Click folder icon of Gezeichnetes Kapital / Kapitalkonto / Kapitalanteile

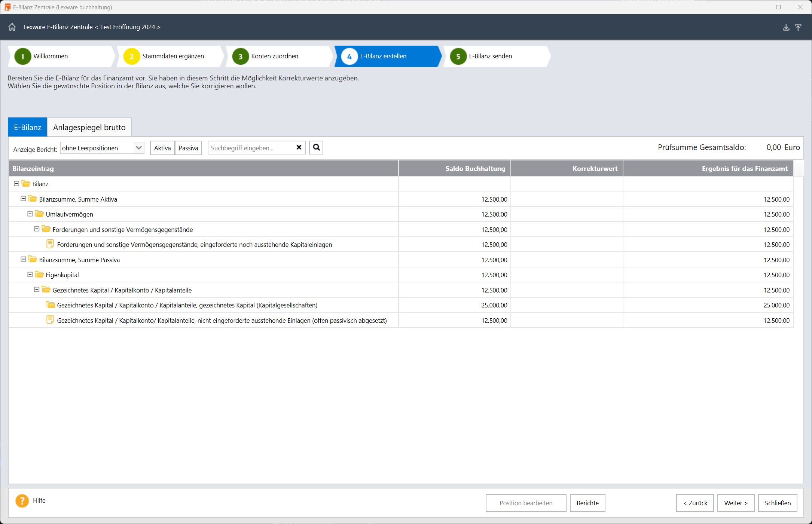click(46, 289)
